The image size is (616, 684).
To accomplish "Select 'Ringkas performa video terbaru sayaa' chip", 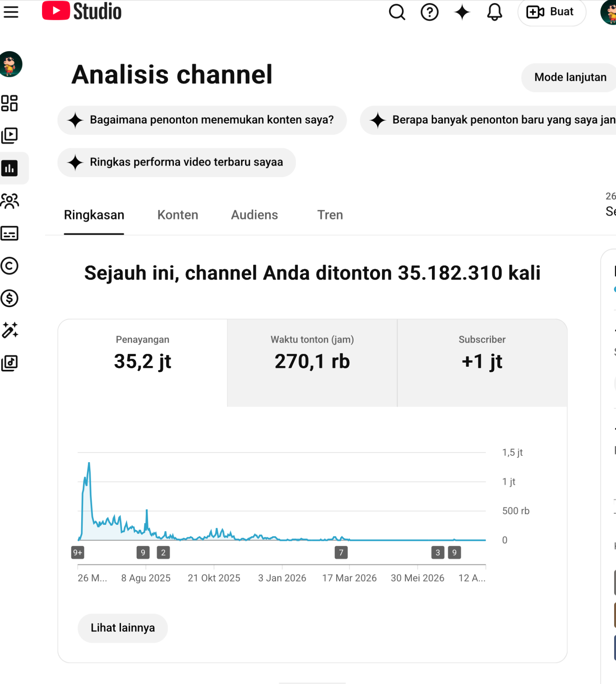I will (177, 163).
